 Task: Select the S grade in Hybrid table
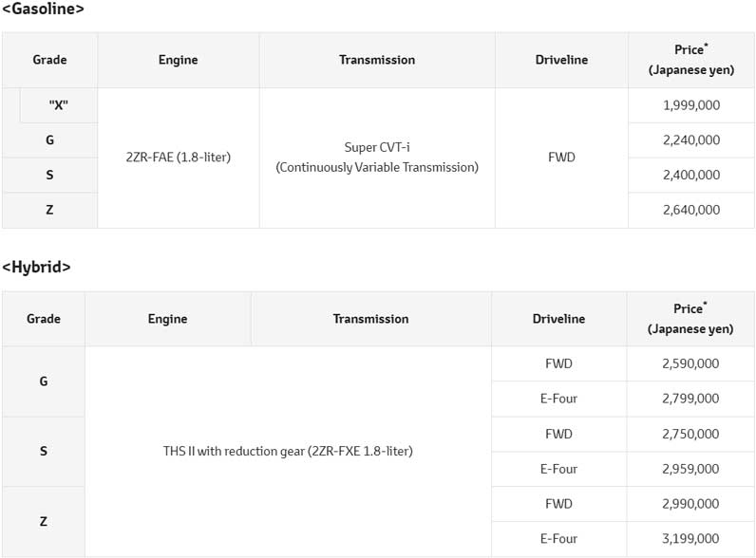pyautogui.click(x=44, y=451)
